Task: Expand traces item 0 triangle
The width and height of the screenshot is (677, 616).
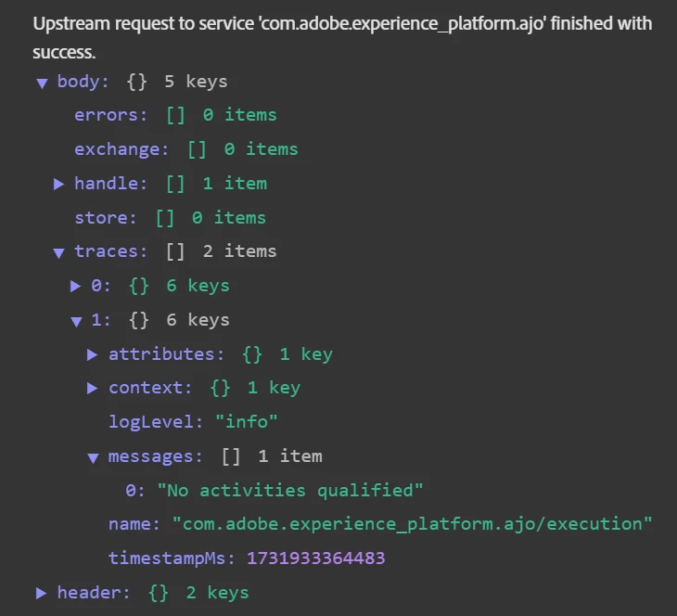Action: pyautogui.click(x=75, y=286)
